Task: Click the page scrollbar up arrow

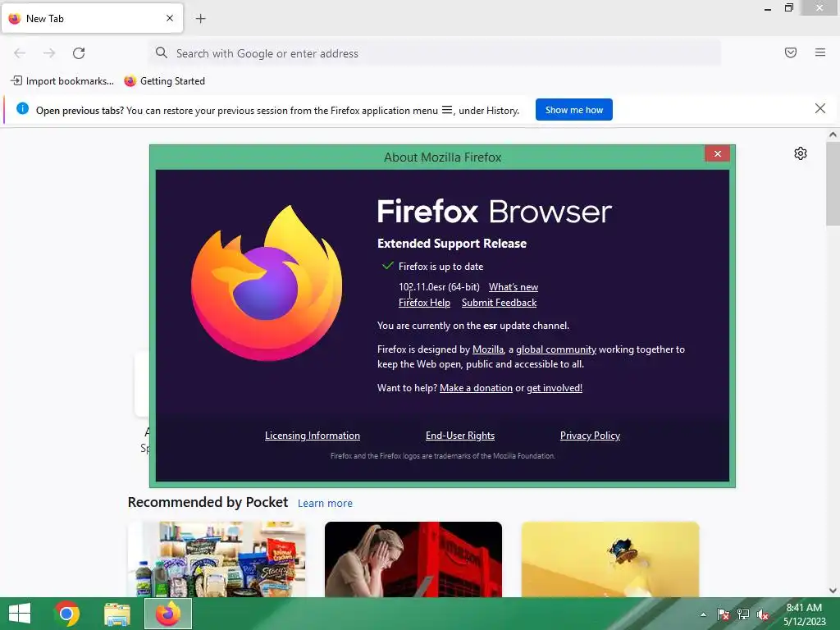Action: coord(833,135)
